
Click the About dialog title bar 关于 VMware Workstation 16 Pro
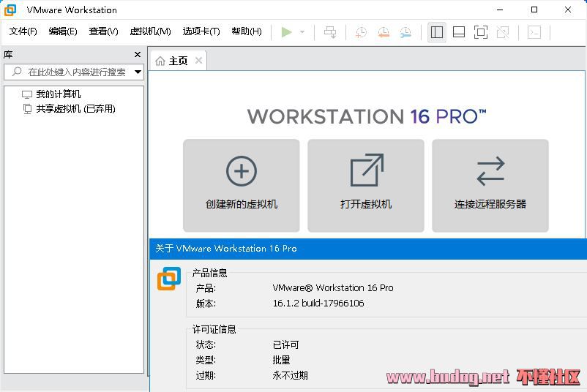pyautogui.click(x=226, y=249)
